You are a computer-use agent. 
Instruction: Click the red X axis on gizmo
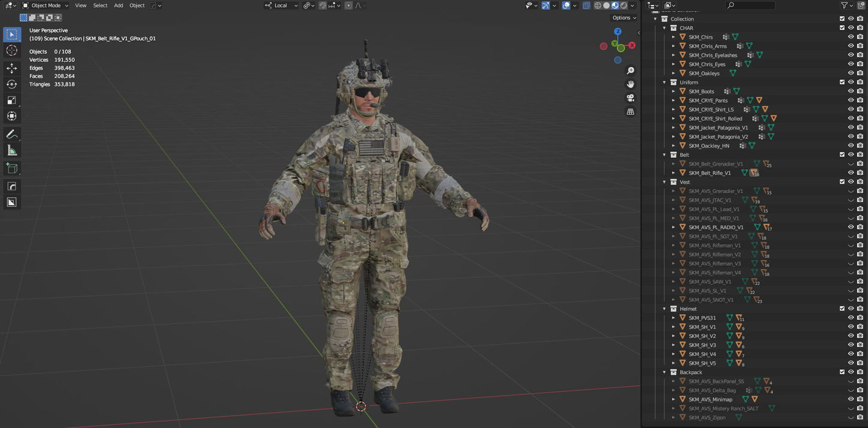(x=632, y=45)
